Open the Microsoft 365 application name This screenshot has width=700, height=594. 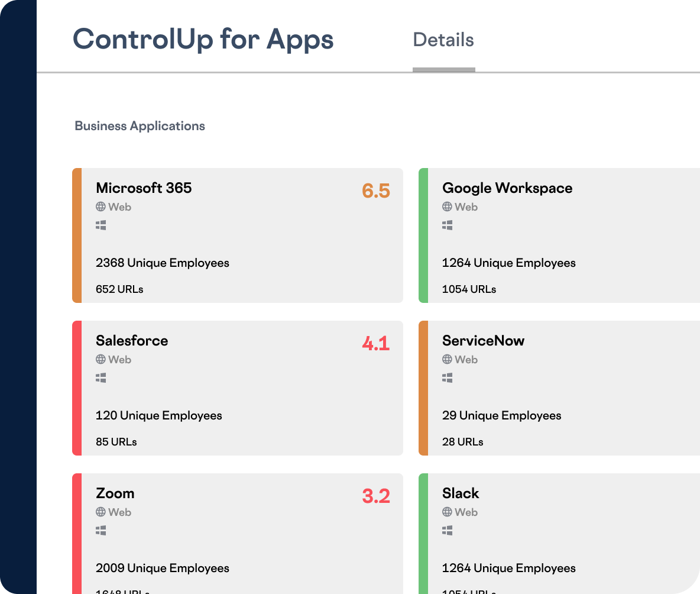coord(144,188)
